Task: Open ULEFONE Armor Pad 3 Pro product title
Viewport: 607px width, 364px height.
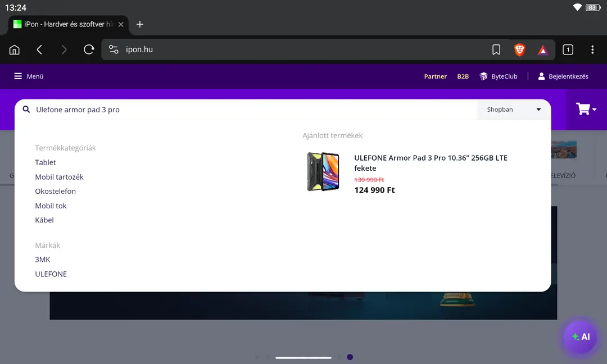Action: [x=431, y=163]
